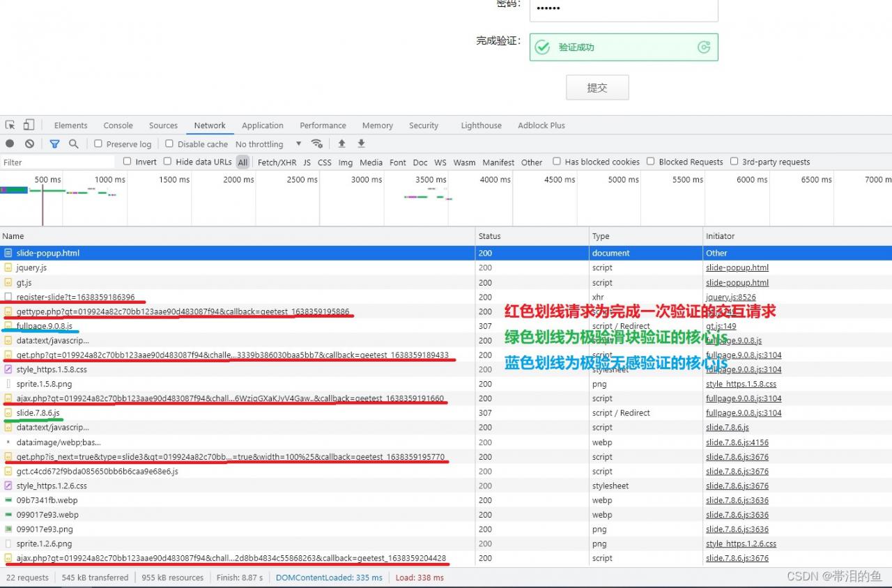
Task: Click document icon of slide-popup.html row
Action: 8,253
